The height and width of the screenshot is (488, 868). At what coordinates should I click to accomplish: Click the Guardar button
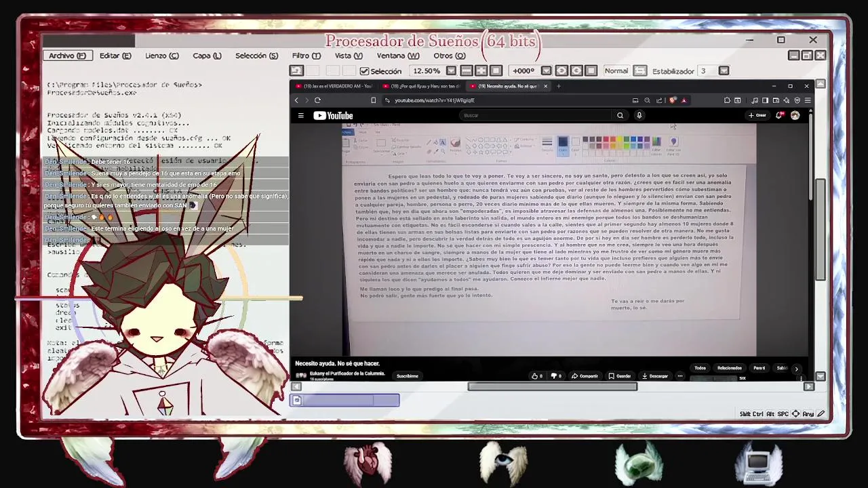tap(620, 375)
